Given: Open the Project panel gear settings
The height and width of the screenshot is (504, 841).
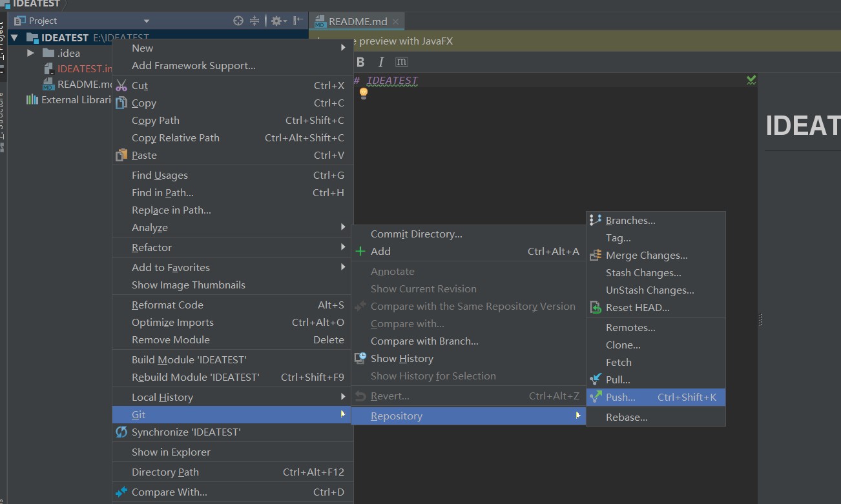Looking at the screenshot, I should pos(278,21).
